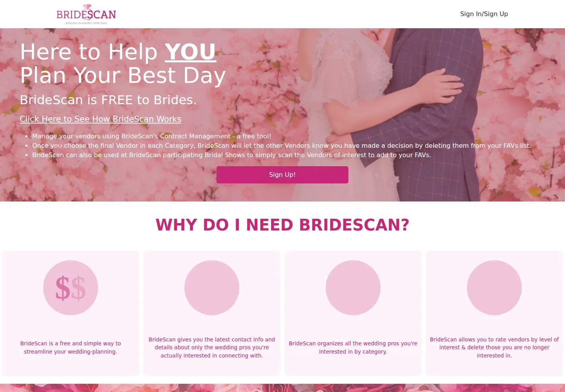This screenshot has width=565, height=392.
Task: Open the Sign In/Sign Up page
Action: coord(484,14)
